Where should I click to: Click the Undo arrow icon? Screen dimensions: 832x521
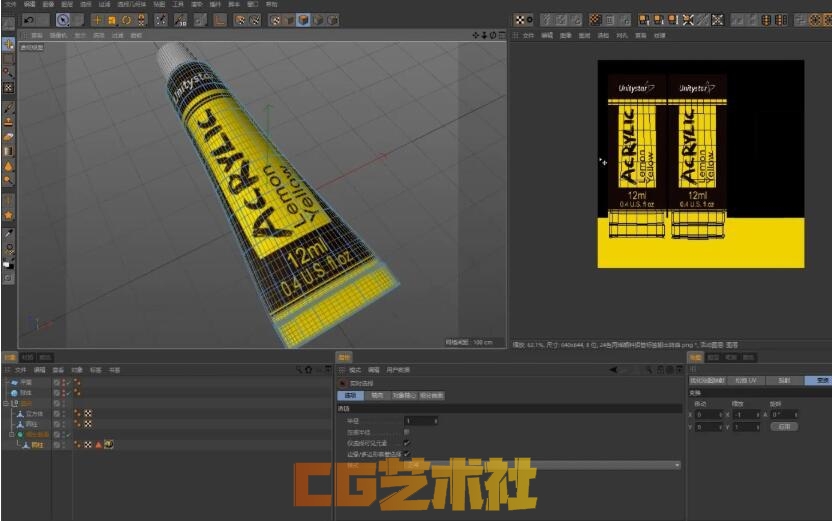[29, 20]
